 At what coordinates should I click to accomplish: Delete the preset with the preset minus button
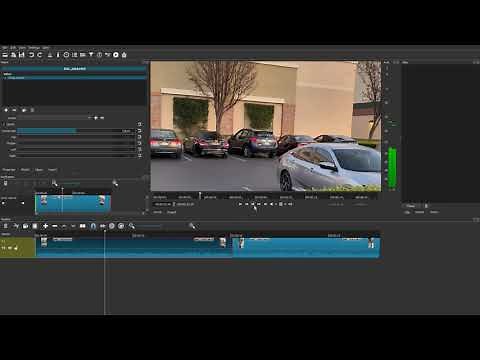point(102,118)
